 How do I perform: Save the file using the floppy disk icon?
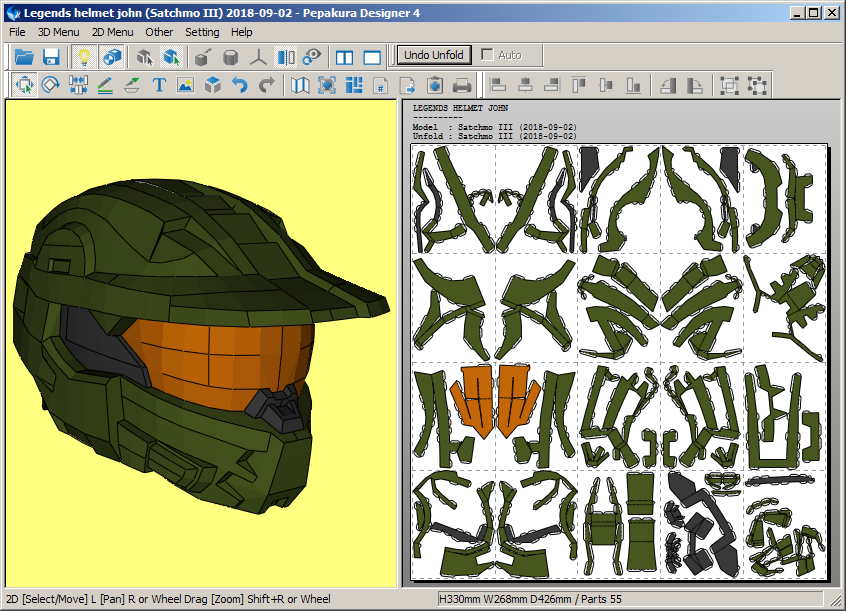pyautogui.click(x=51, y=57)
